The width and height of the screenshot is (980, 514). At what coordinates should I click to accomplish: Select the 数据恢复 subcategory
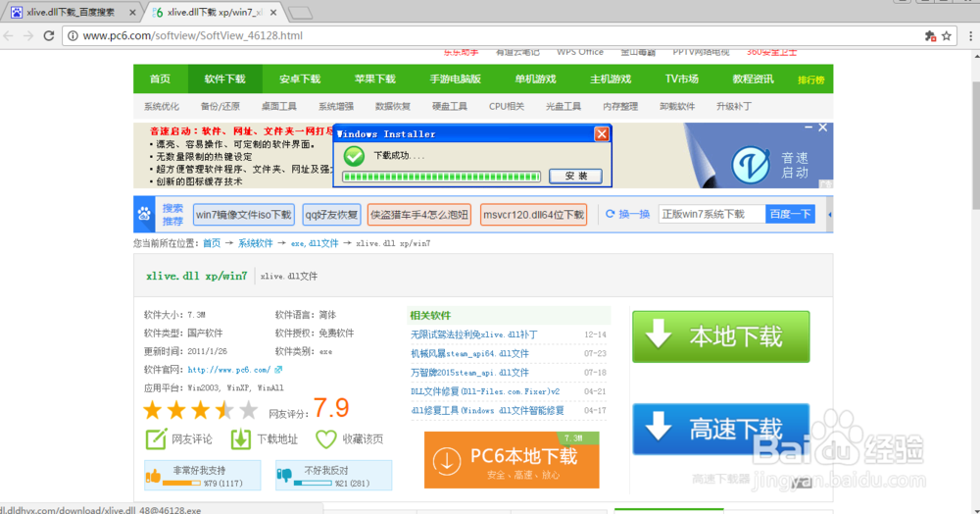coord(393,106)
